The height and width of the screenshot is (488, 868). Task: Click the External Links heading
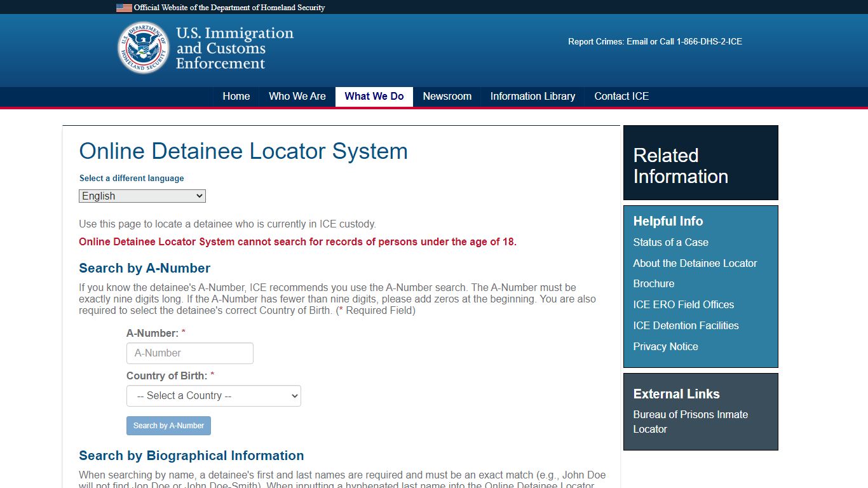tap(676, 394)
